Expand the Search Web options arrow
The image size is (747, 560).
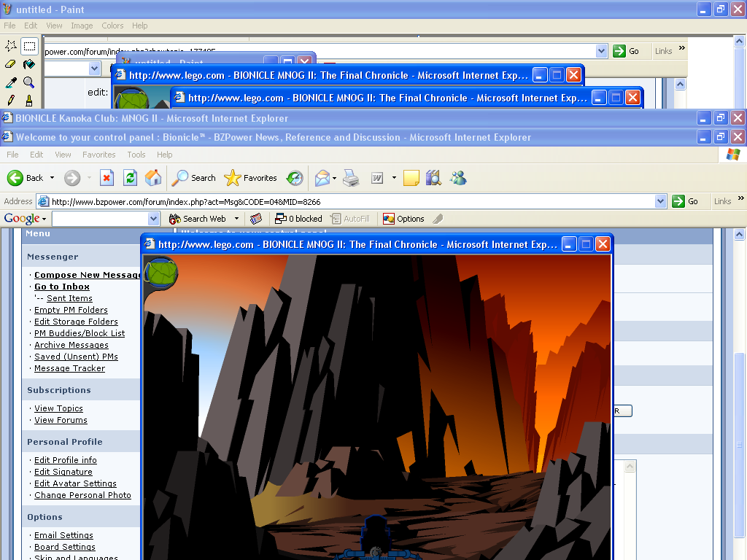[x=236, y=219]
